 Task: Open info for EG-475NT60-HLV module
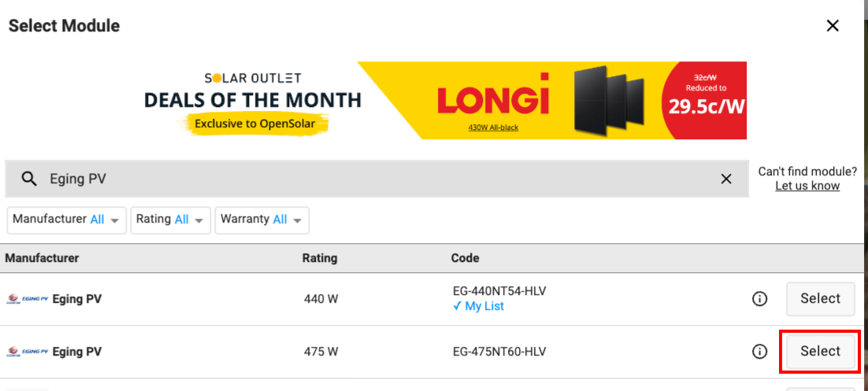click(759, 351)
